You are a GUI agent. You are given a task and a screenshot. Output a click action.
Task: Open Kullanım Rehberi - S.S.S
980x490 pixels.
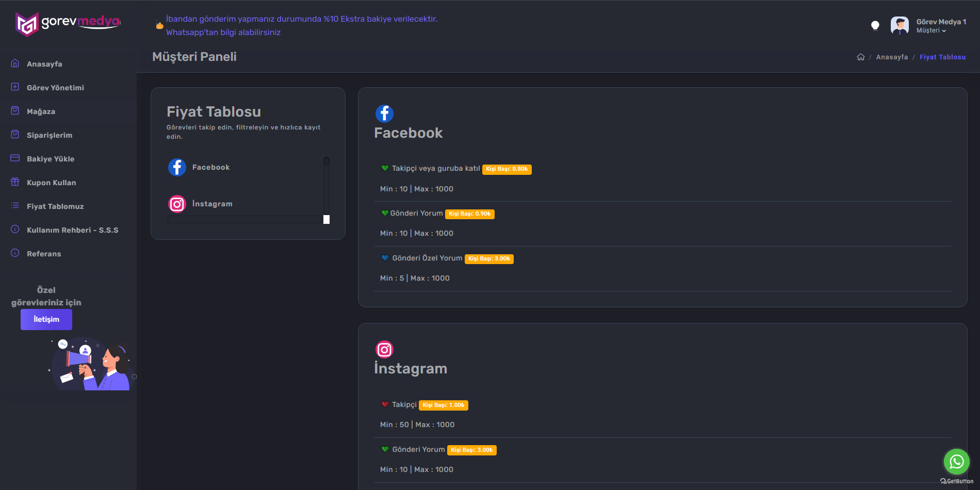click(x=72, y=230)
